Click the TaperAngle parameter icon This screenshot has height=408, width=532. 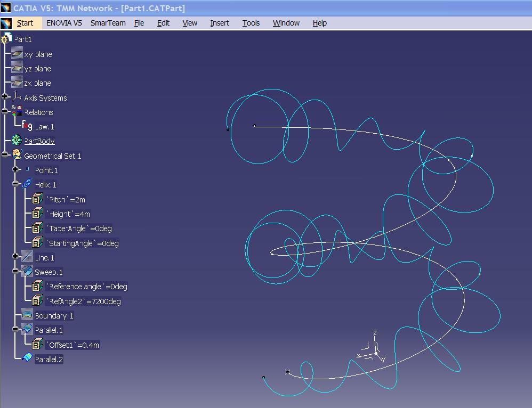point(37,228)
